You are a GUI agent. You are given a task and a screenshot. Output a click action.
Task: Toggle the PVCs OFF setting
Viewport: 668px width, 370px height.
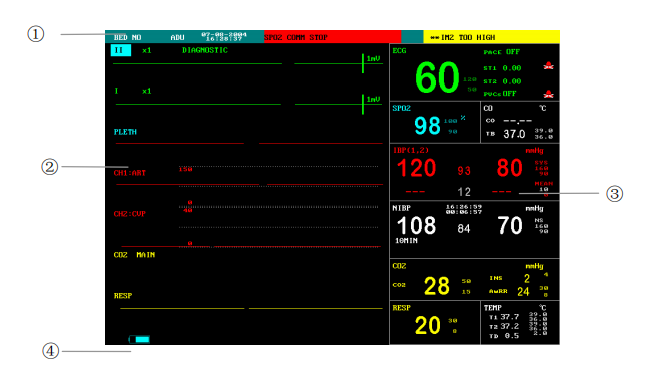[500, 94]
